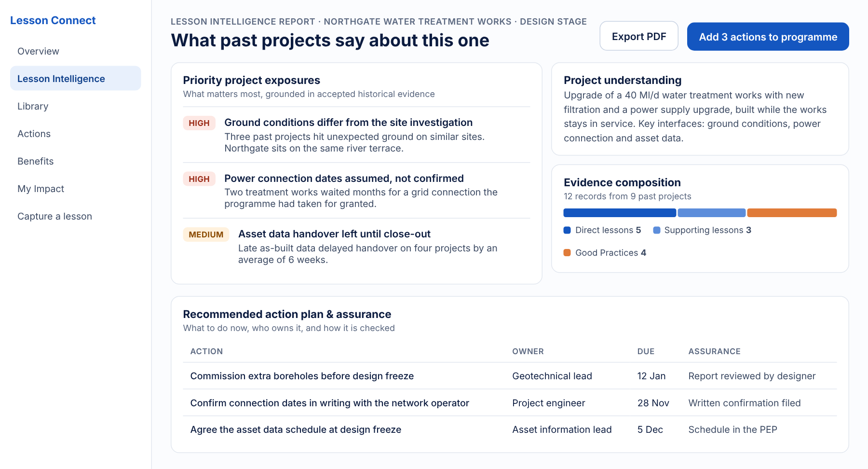Click the ACTION column header
Screen dimensions: 868x469
coord(206,351)
